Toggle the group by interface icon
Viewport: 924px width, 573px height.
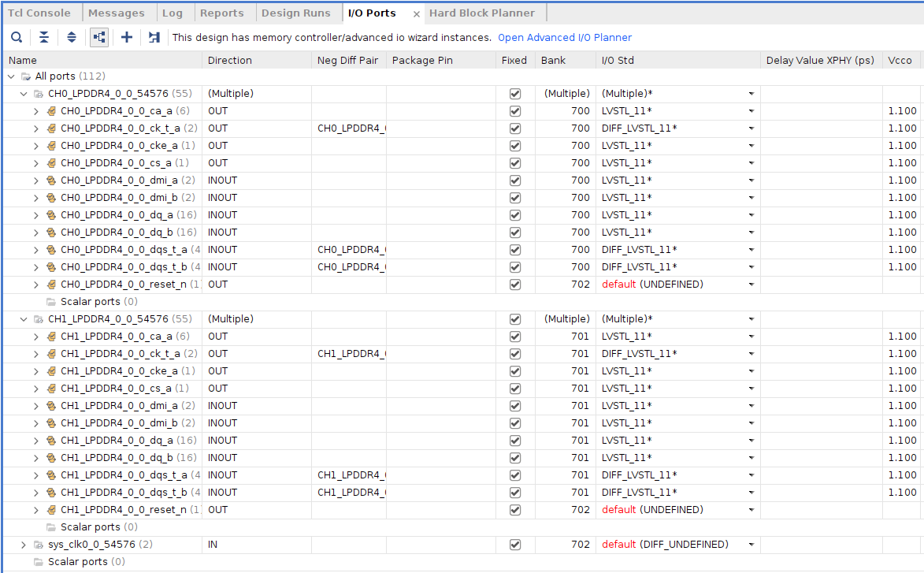click(98, 37)
